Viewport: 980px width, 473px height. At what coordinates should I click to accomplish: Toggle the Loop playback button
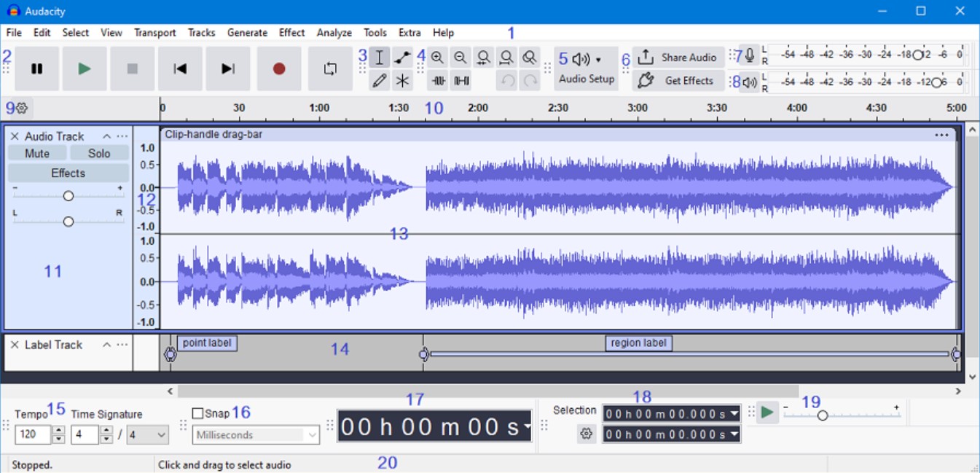tap(330, 69)
